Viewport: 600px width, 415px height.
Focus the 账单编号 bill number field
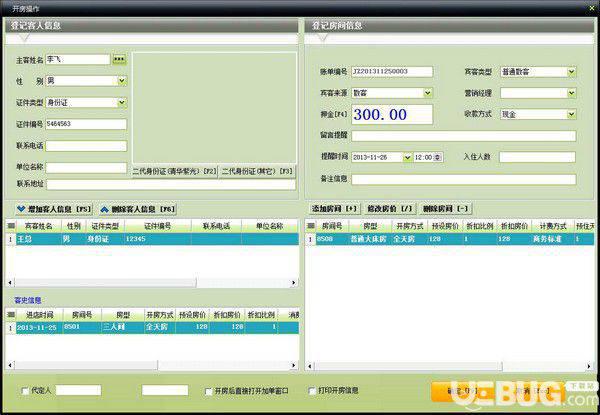click(x=392, y=72)
